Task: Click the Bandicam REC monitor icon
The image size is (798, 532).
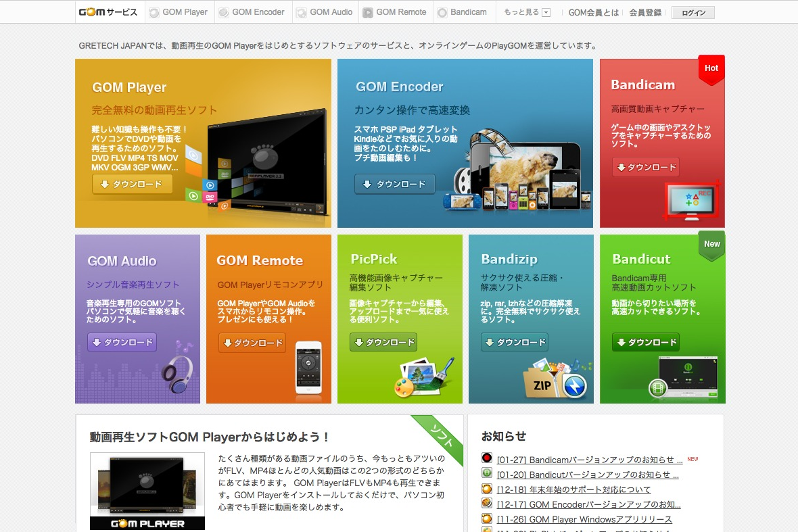Action: (x=693, y=200)
